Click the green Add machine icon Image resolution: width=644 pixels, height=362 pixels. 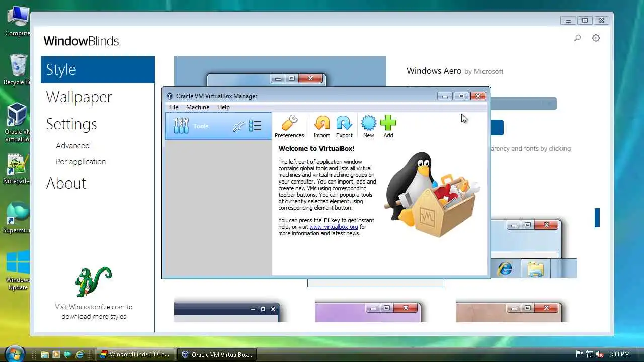388,126
